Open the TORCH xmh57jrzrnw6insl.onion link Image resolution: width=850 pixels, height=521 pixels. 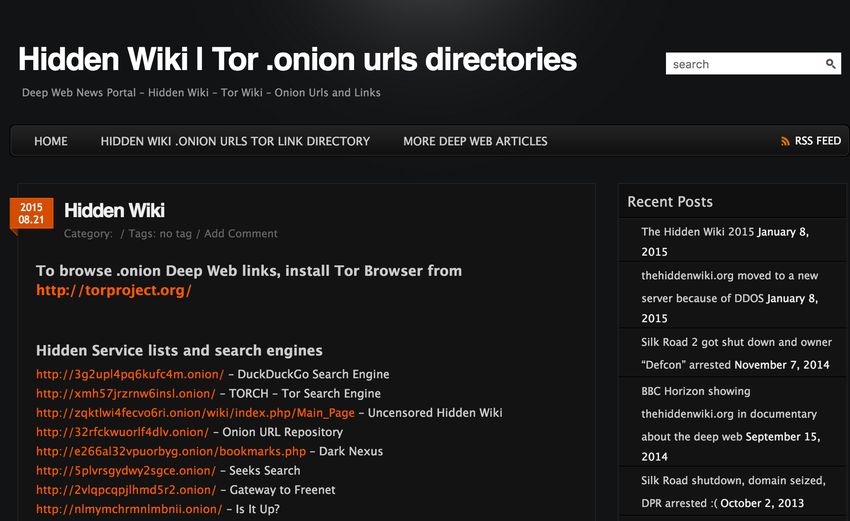pyautogui.click(x=126, y=394)
